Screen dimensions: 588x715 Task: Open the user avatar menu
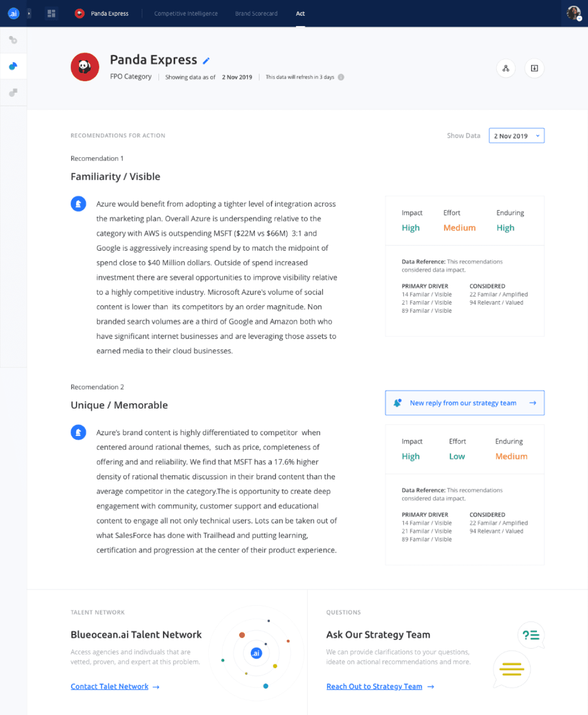coord(574,13)
